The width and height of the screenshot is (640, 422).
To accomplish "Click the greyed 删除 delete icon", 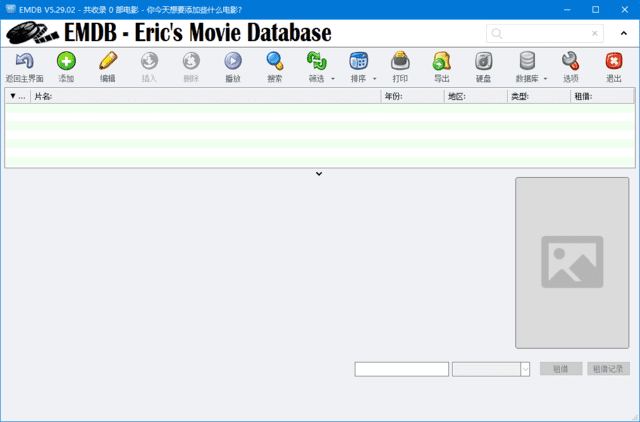I will click(x=191, y=61).
